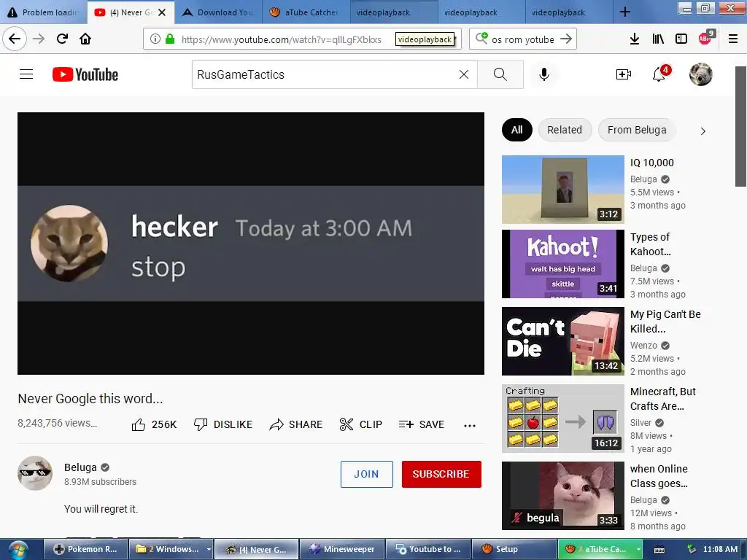
Task: Open the Adblock extension icon
Action: click(x=705, y=38)
